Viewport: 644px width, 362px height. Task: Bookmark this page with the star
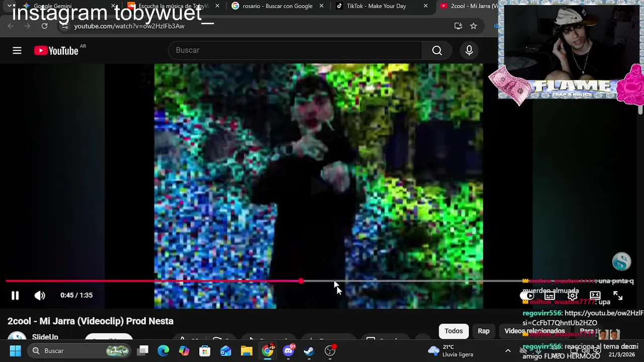[473, 26]
